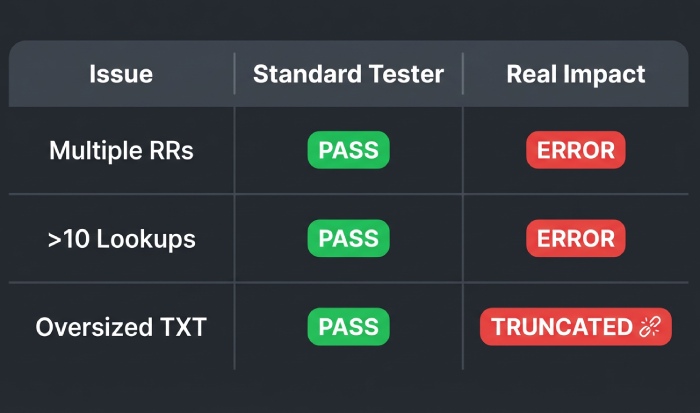Click the Real Impact column header
The height and width of the screenshot is (413, 700).
coord(576,74)
